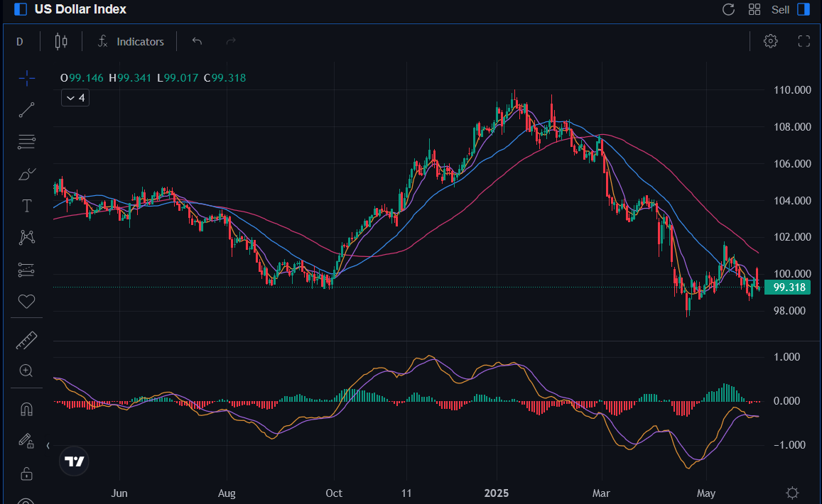Click the 1.000 MACD scale label
The width and height of the screenshot is (822, 504).
pyautogui.click(x=787, y=357)
